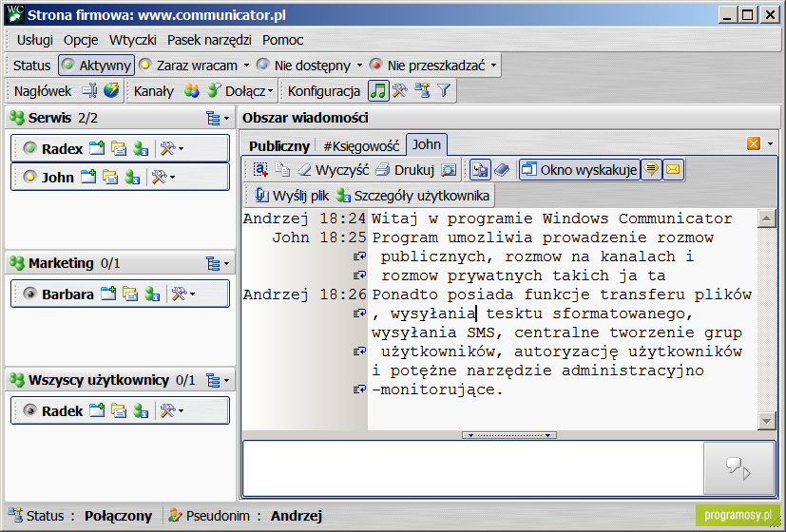786x532 pixels.
Task: Toggle the yellow speech balloon notification
Action: (651, 170)
